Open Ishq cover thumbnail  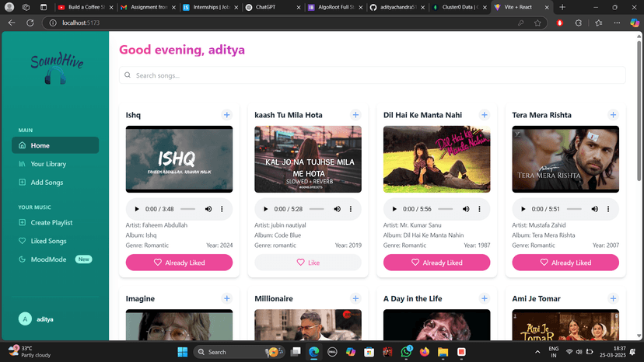179,159
